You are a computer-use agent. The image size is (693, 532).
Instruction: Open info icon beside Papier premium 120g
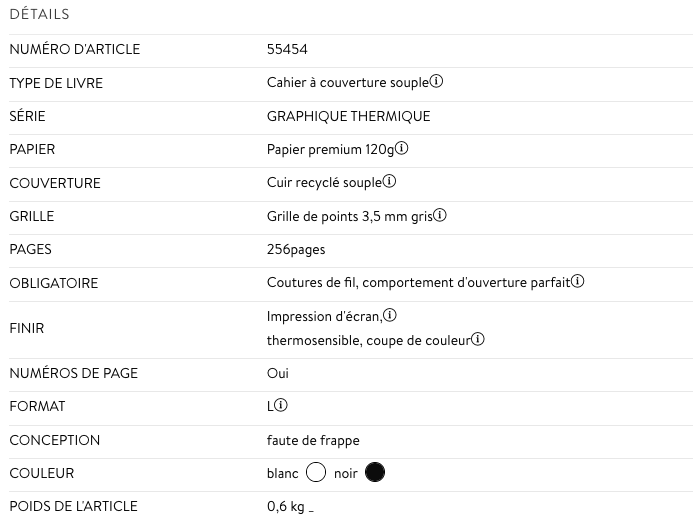pyautogui.click(x=402, y=149)
